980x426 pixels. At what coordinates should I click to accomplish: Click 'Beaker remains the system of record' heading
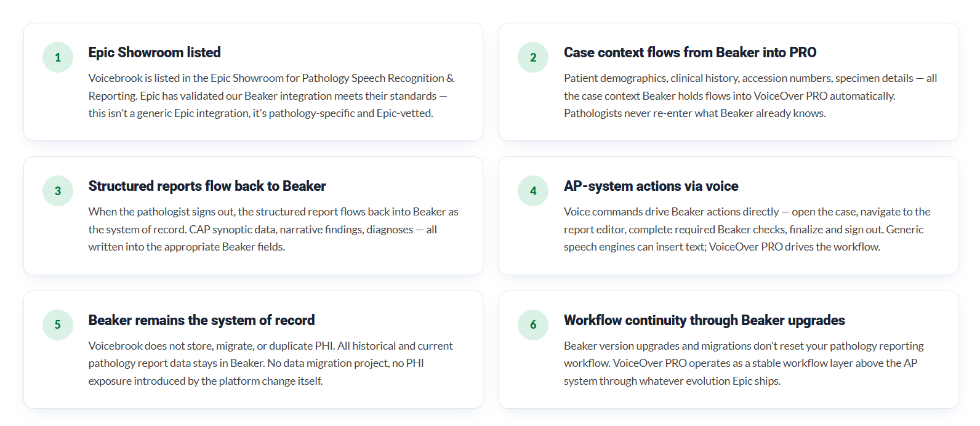pos(201,320)
